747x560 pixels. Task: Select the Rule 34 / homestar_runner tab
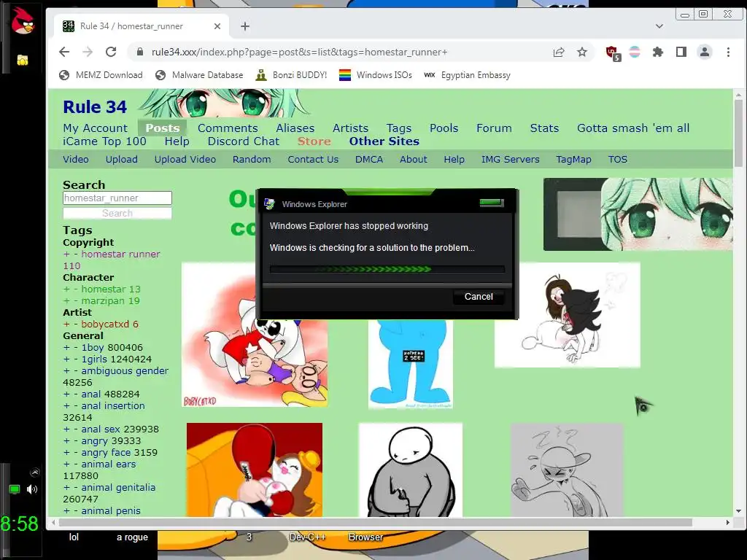(x=141, y=26)
